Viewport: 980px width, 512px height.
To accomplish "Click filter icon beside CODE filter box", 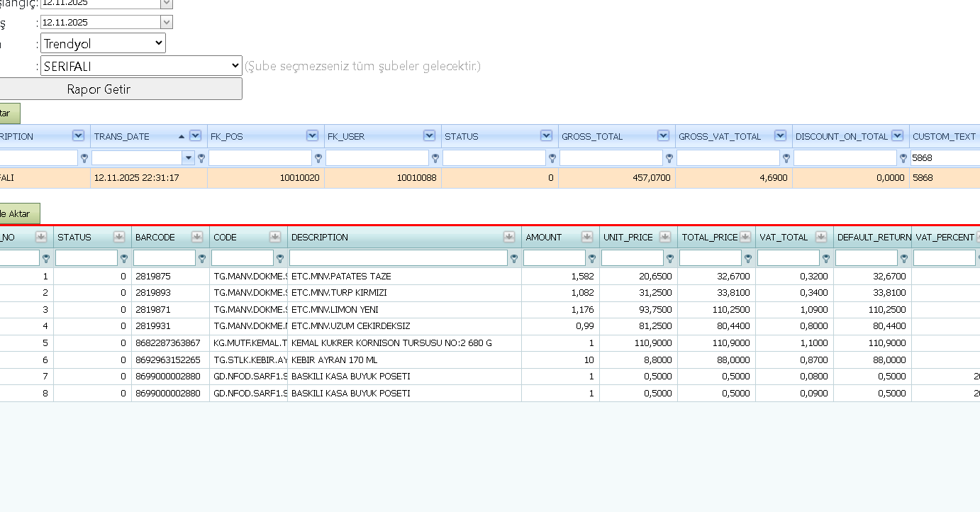I will click(x=280, y=259).
